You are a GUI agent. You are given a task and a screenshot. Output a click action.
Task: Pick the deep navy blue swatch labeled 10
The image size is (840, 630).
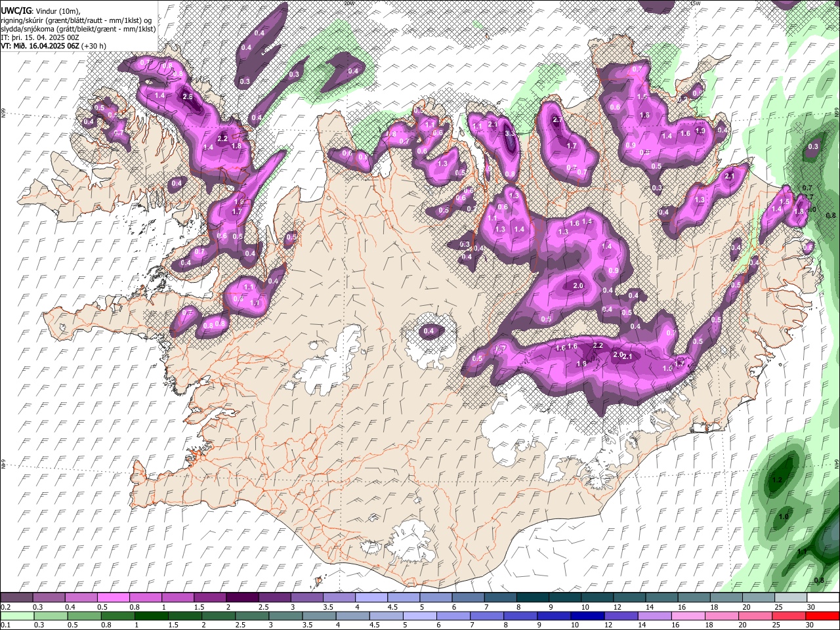pos(589,616)
